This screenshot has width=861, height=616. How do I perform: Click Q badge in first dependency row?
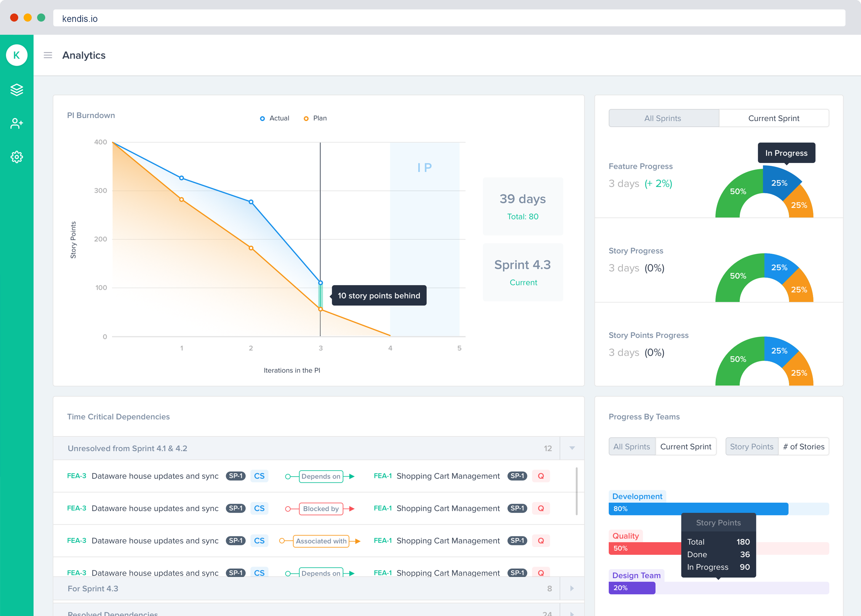click(541, 476)
